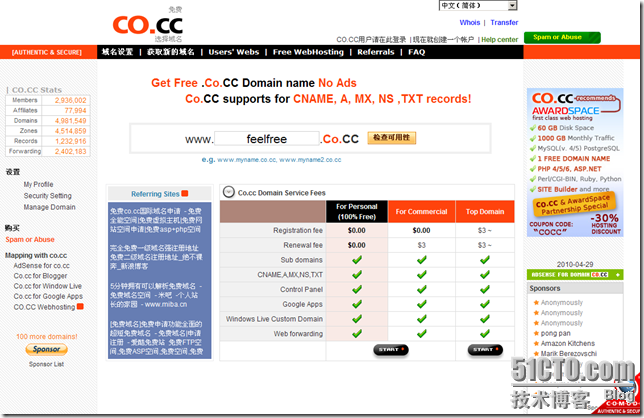Click the Referring Sites heading link
The width and height of the screenshot is (644, 418).
[x=155, y=194]
